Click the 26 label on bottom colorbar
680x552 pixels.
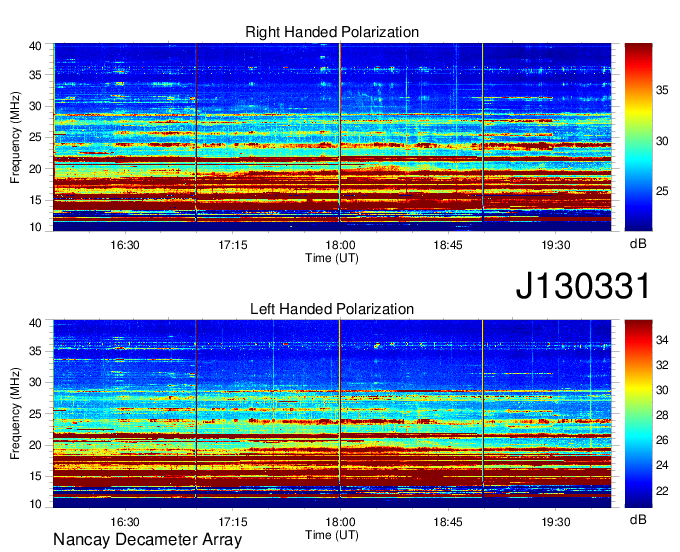[662, 441]
